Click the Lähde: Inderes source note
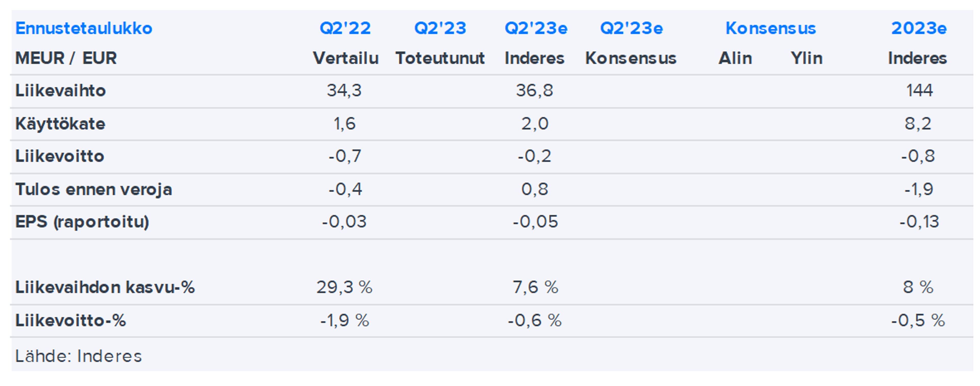Image resolution: width=980 pixels, height=386 pixels. click(x=78, y=356)
